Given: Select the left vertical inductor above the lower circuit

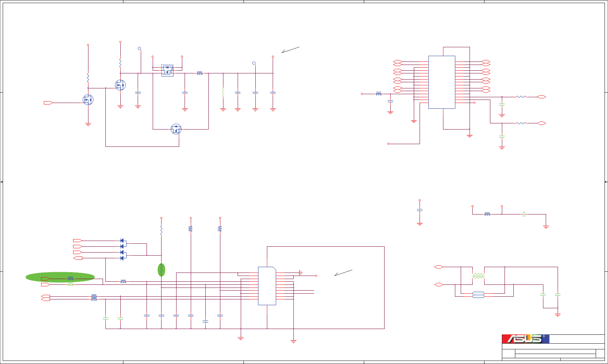Looking at the screenshot, I should [x=191, y=229].
